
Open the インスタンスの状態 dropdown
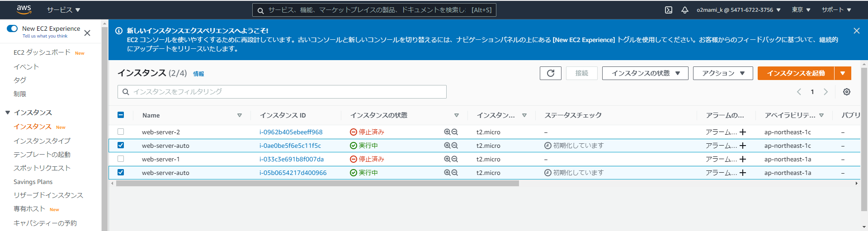(x=645, y=73)
